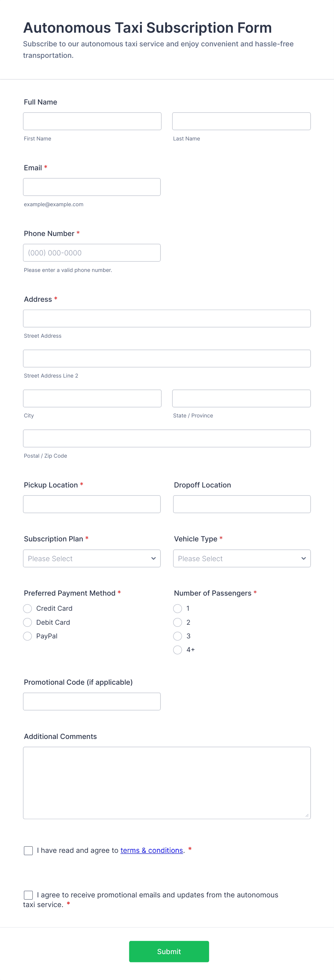This screenshot has height=980, width=334.
Task: Enable the promotional emails agreement checkbox
Action: pyautogui.click(x=28, y=895)
